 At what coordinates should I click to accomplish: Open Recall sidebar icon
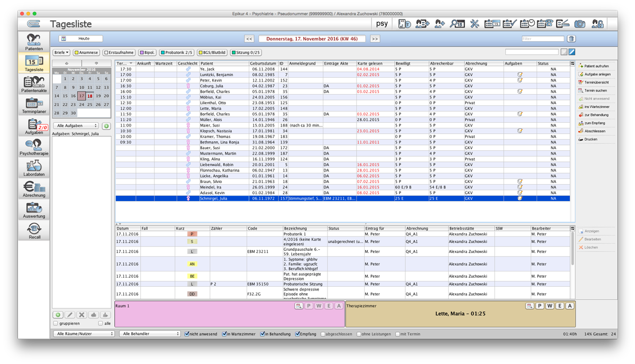[34, 231]
